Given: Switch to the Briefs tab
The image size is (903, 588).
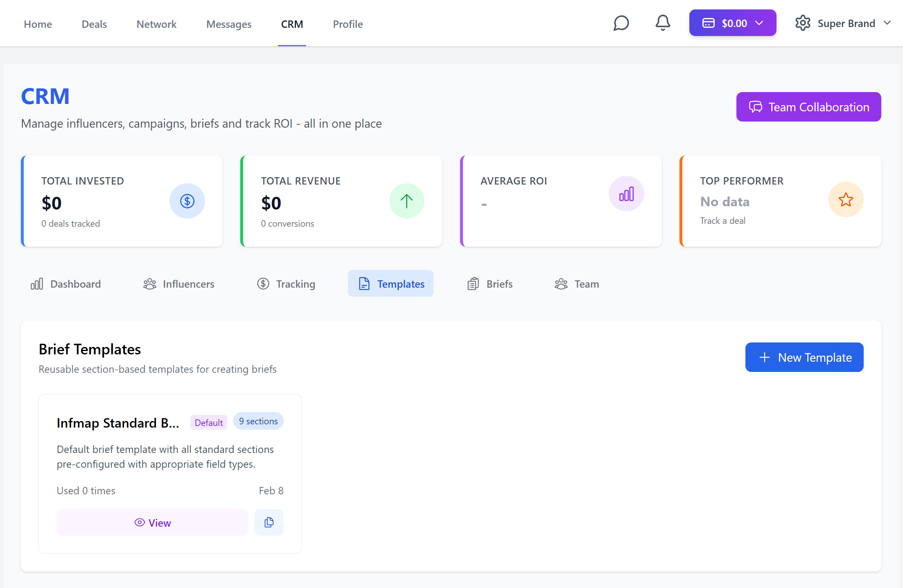Looking at the screenshot, I should 490,284.
